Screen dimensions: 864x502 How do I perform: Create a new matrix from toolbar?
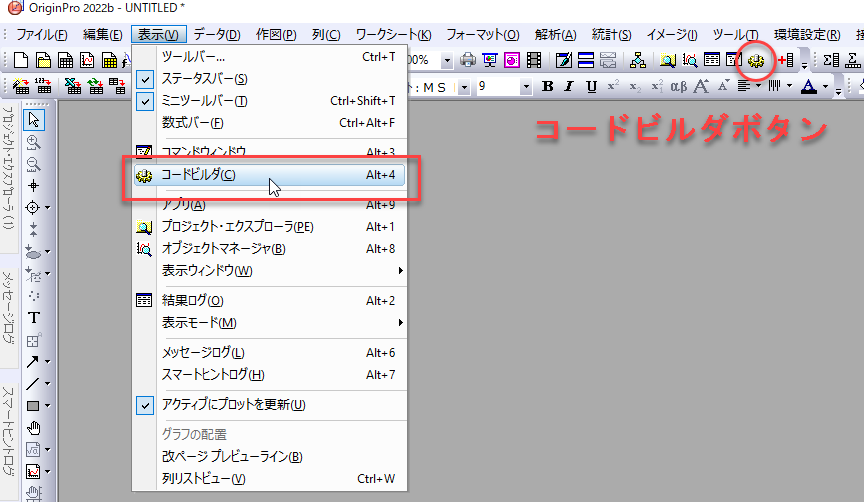(109, 60)
